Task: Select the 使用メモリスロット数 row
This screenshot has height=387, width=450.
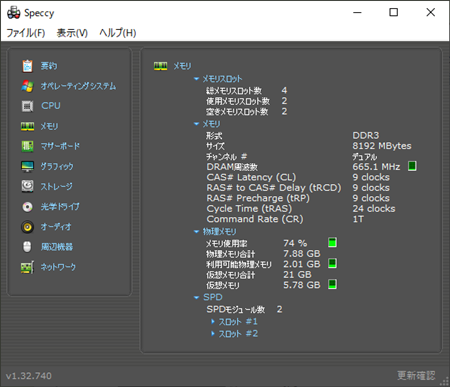Action: pyautogui.click(x=246, y=101)
